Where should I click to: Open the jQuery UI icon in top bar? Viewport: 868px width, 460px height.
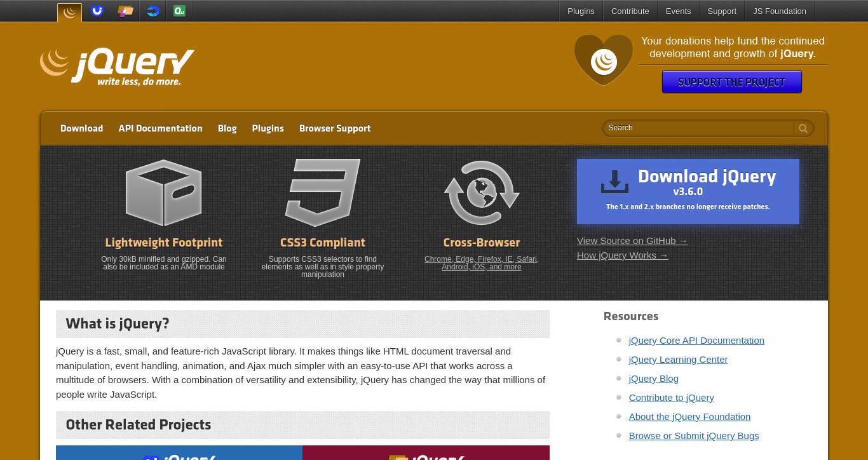coord(97,11)
